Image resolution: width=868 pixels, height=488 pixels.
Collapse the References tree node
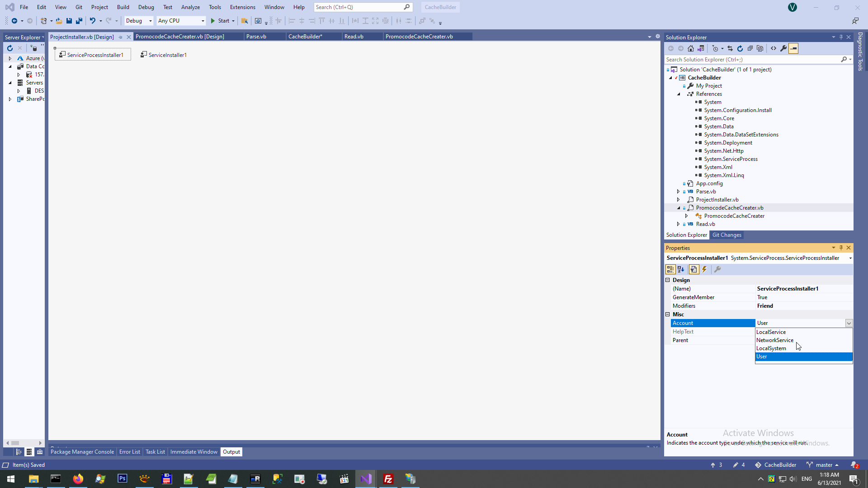[679, 94]
